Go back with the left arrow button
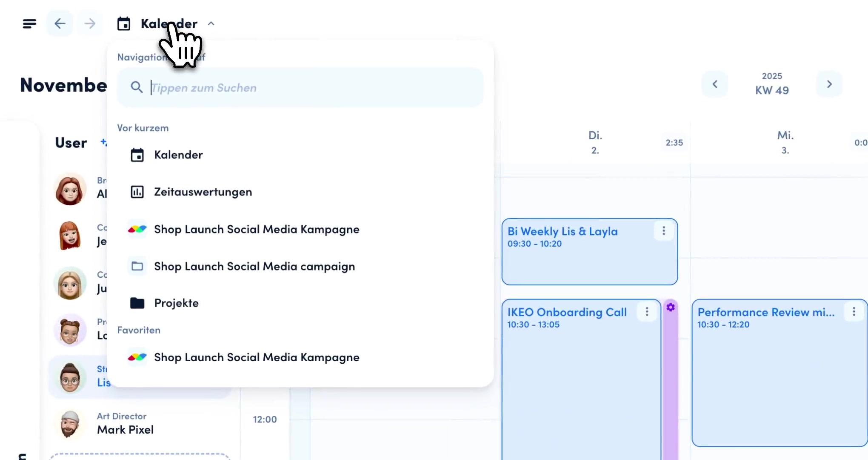This screenshot has height=460, width=868. click(x=60, y=23)
